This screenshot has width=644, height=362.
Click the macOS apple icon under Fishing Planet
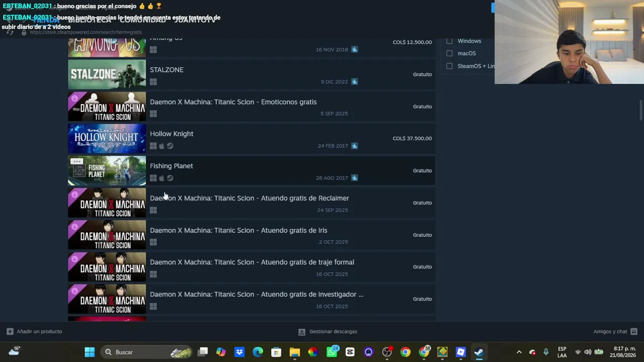click(162, 178)
